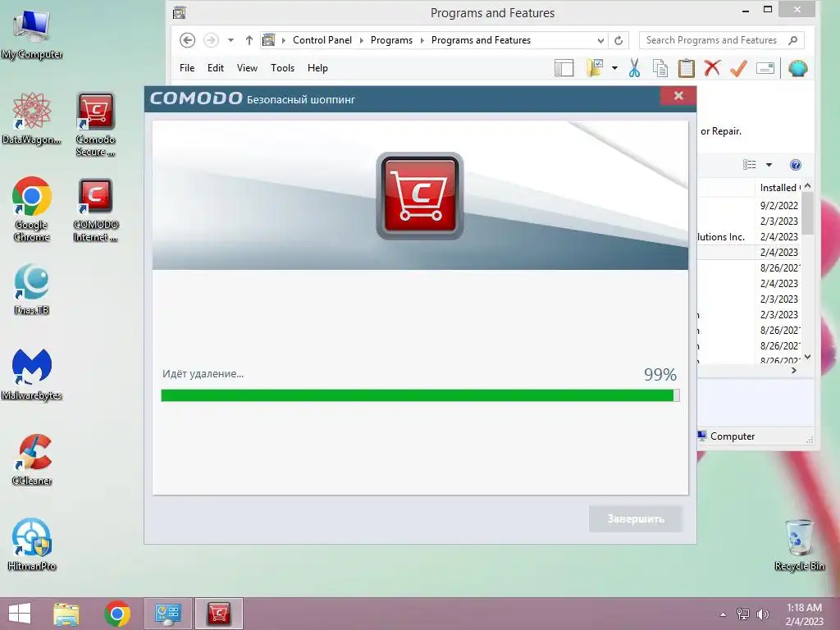Open the Tools menu
This screenshot has width=840, height=630.
[x=282, y=68]
